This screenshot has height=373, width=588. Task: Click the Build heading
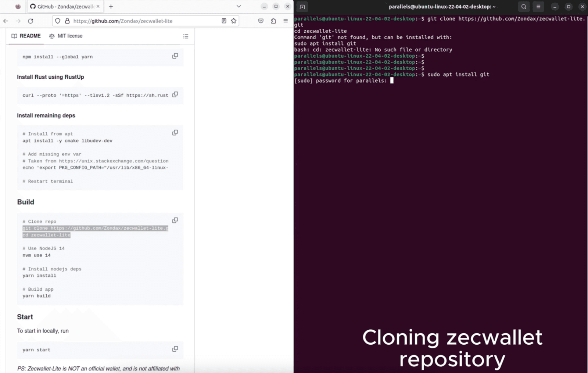click(x=26, y=202)
